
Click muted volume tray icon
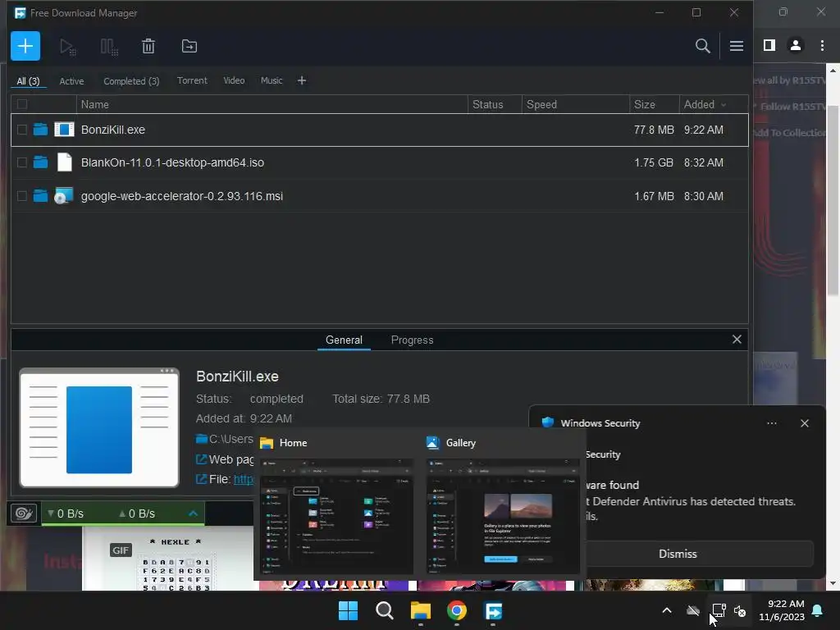pyautogui.click(x=741, y=610)
